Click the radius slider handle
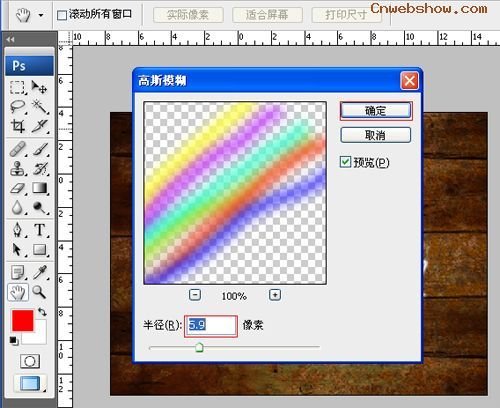500x408 pixels. (x=199, y=347)
